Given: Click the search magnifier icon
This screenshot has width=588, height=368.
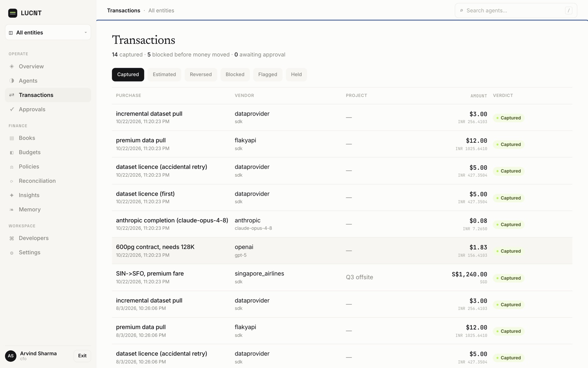Looking at the screenshot, I should tap(462, 11).
